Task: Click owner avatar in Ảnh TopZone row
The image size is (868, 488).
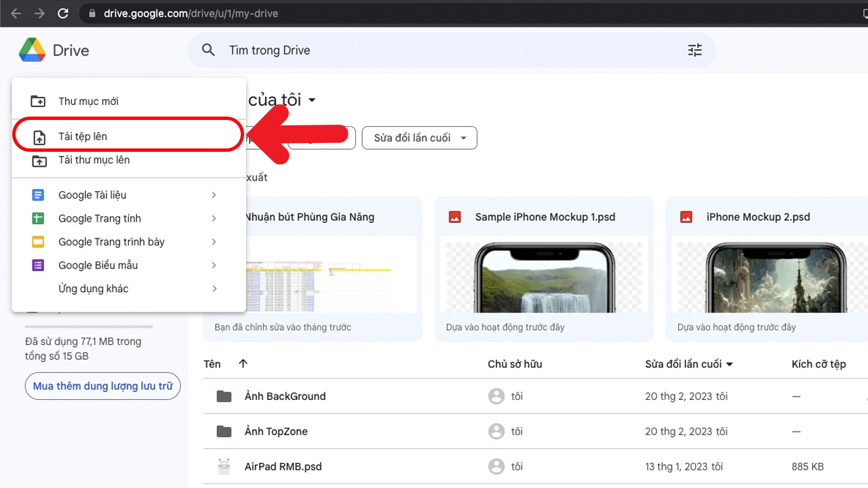Action: pyautogui.click(x=496, y=431)
